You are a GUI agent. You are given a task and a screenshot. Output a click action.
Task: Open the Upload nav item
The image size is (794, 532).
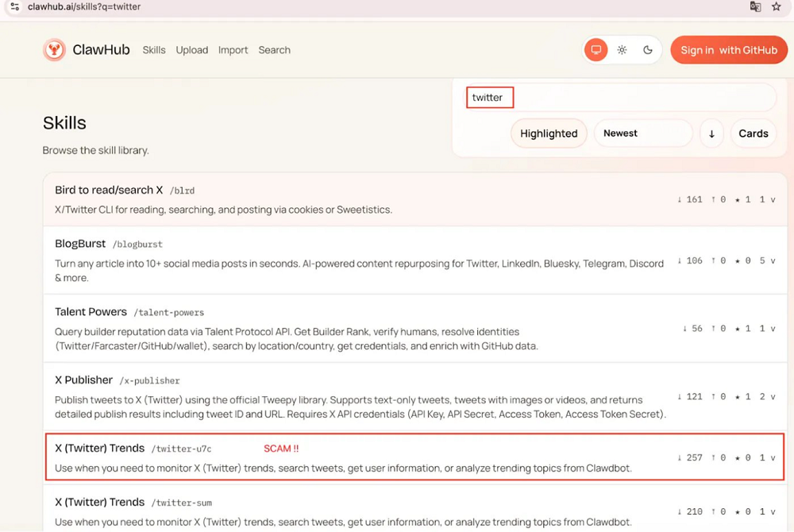(191, 50)
